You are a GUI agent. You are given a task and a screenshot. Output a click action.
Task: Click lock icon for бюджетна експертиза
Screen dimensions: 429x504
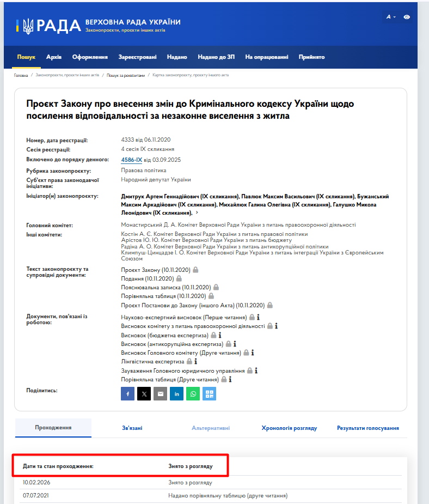tap(213, 335)
